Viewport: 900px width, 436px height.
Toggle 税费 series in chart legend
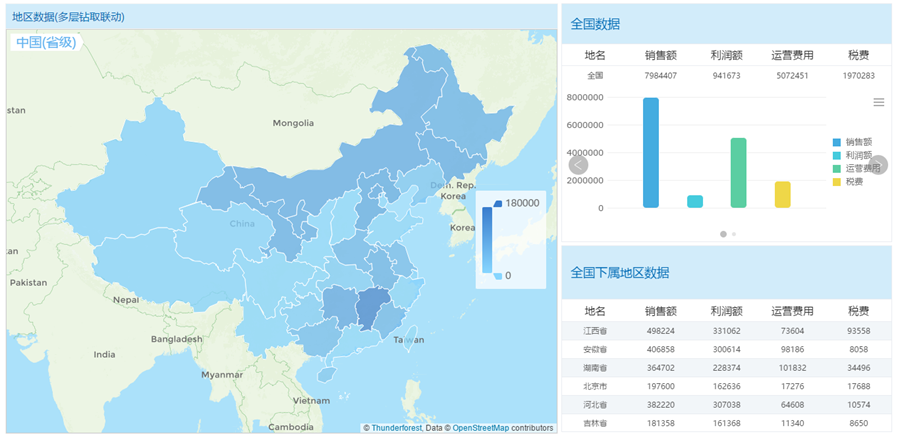pos(848,182)
